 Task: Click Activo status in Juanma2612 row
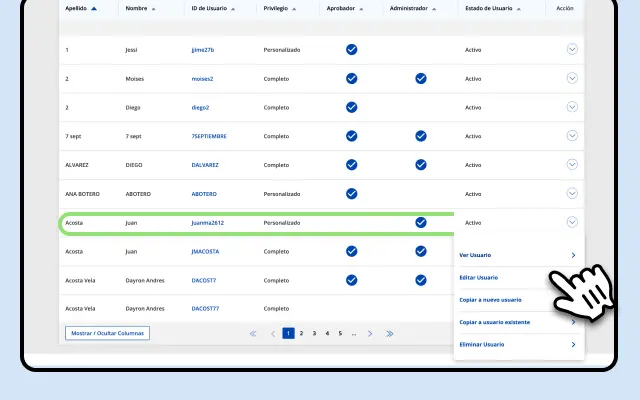pos(473,223)
